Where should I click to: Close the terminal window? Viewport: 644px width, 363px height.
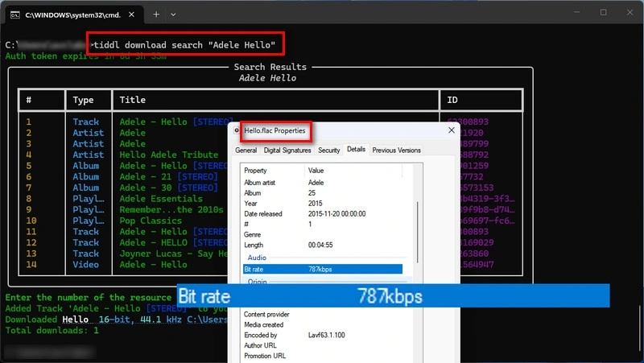coord(630,12)
